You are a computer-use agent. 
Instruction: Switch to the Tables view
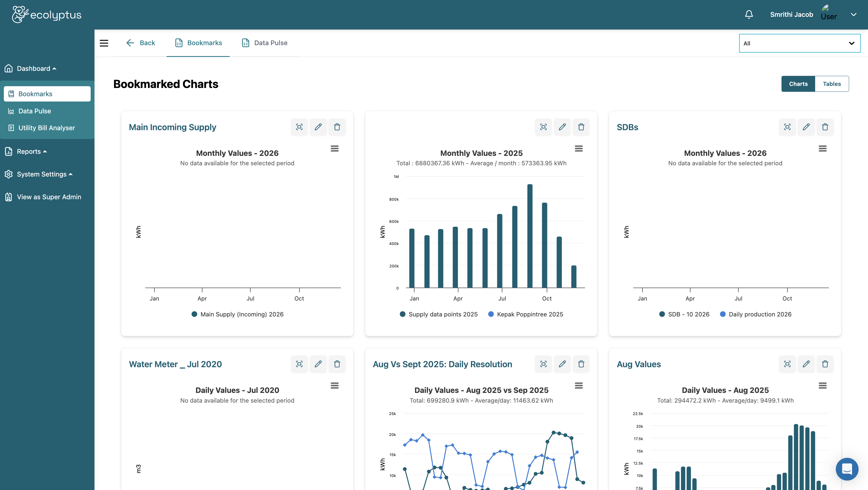point(832,84)
